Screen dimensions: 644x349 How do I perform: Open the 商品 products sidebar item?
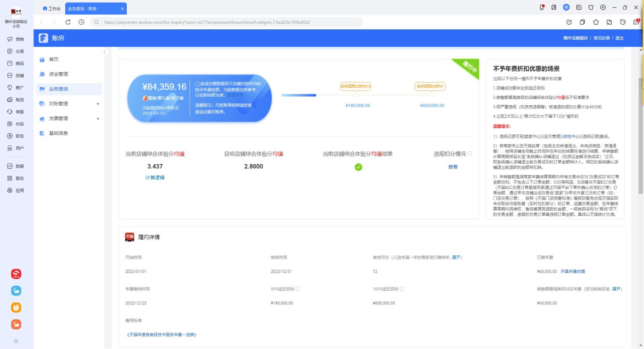click(16, 64)
